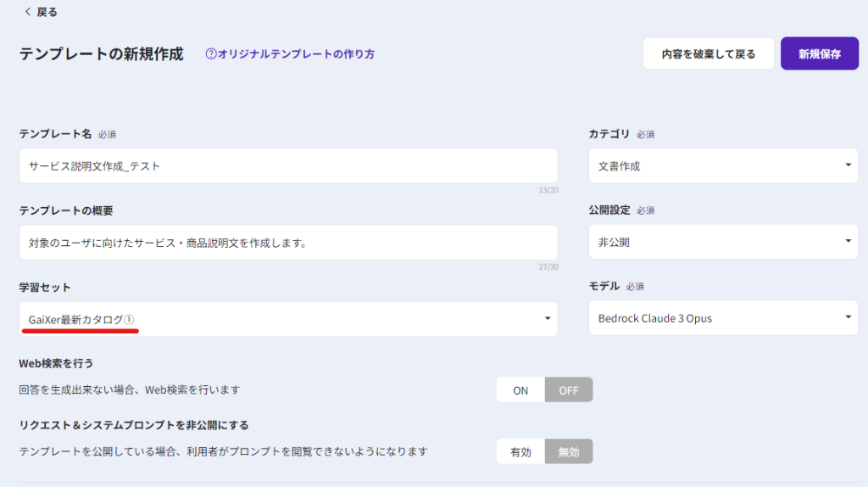Click the 公開設定 dropdown caret icon
The height and width of the screenshot is (487, 868).
[848, 242]
